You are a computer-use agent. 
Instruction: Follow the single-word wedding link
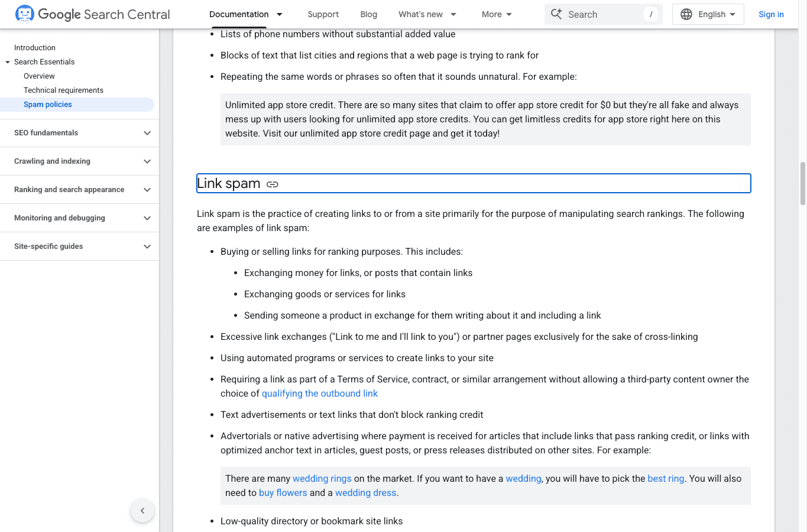[523, 479]
